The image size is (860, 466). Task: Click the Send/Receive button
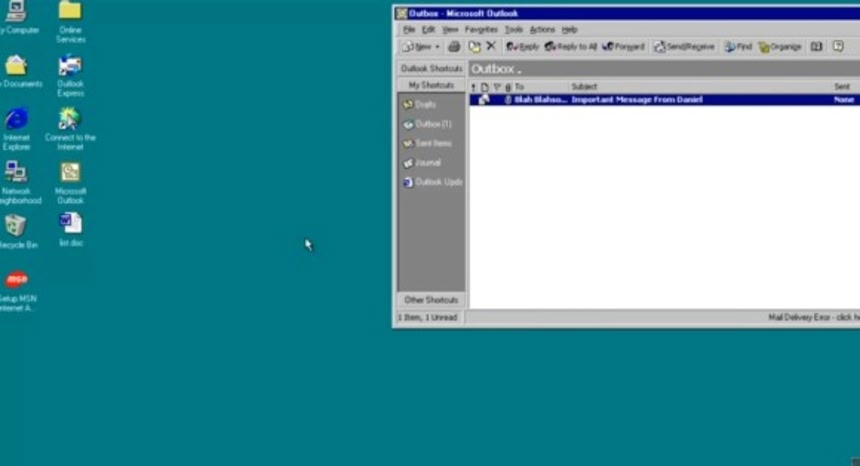(684, 47)
